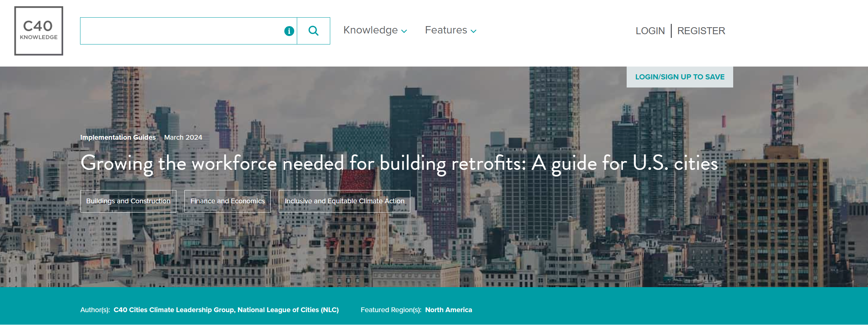Open the Knowledge menu
The image size is (868, 325).
point(370,30)
